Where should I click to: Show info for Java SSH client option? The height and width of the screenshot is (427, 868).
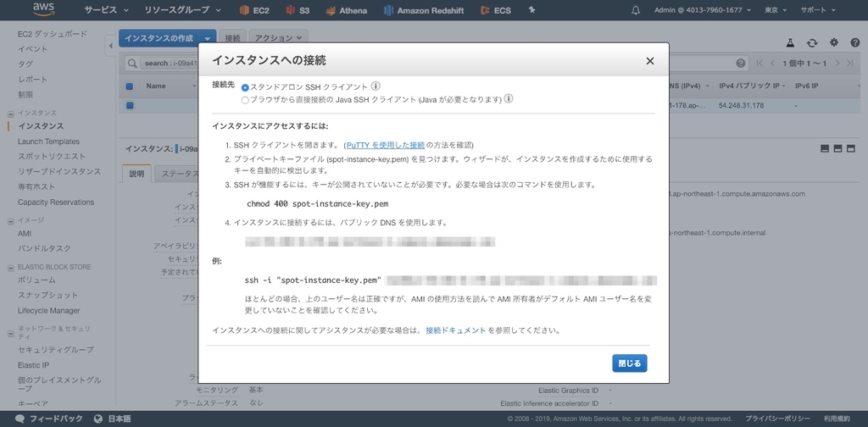pos(509,99)
